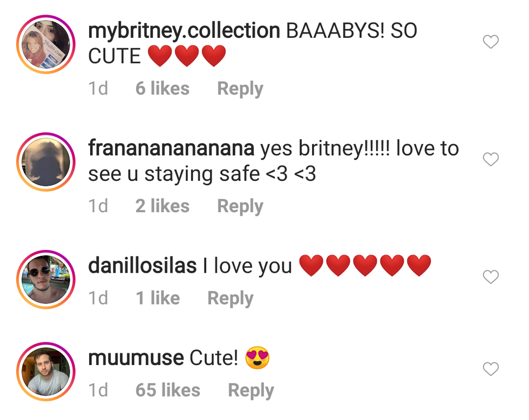This screenshot has height=420, width=529.
Task: Reply to muumuse's comment
Action: 250,390
